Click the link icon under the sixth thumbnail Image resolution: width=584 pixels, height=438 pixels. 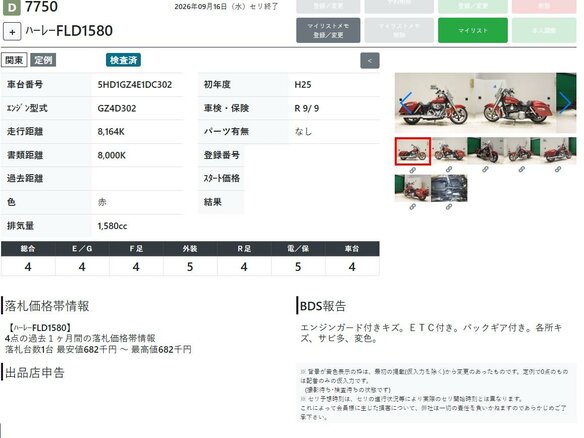point(413,207)
